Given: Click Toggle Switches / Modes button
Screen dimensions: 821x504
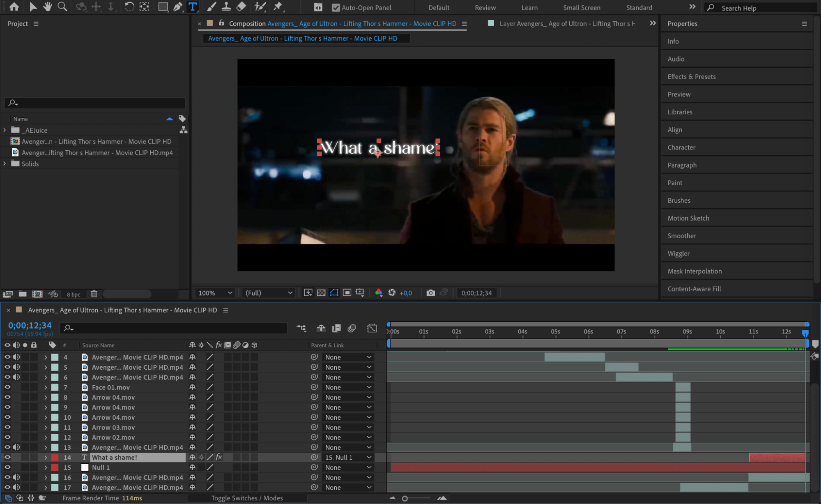Looking at the screenshot, I should click(247, 498).
